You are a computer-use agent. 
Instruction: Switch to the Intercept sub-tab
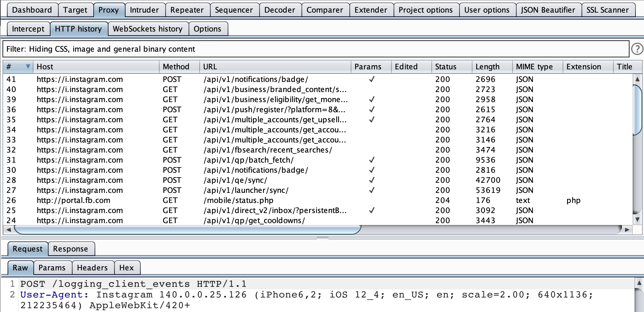click(28, 29)
